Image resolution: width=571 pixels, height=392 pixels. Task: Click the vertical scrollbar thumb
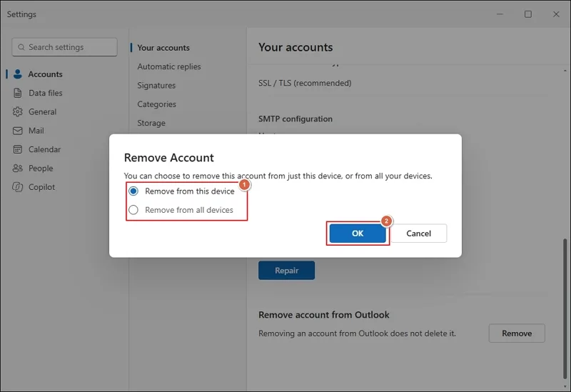565,309
